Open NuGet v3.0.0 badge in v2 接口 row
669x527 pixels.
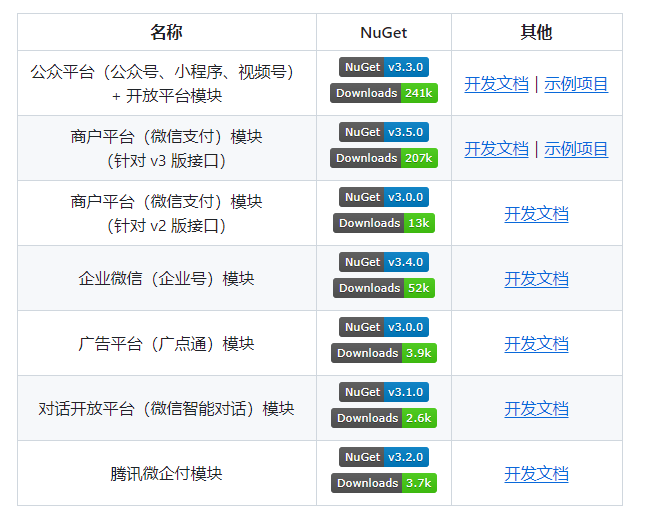coord(384,197)
